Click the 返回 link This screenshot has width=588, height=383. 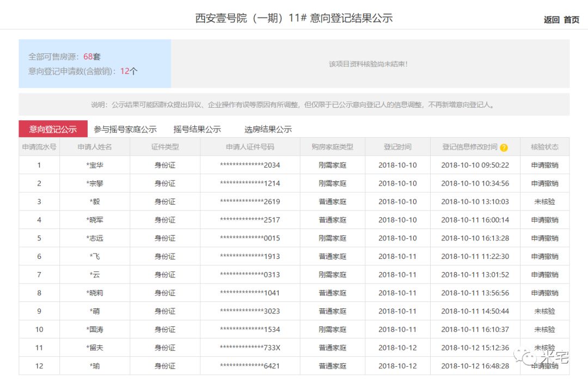tap(551, 20)
